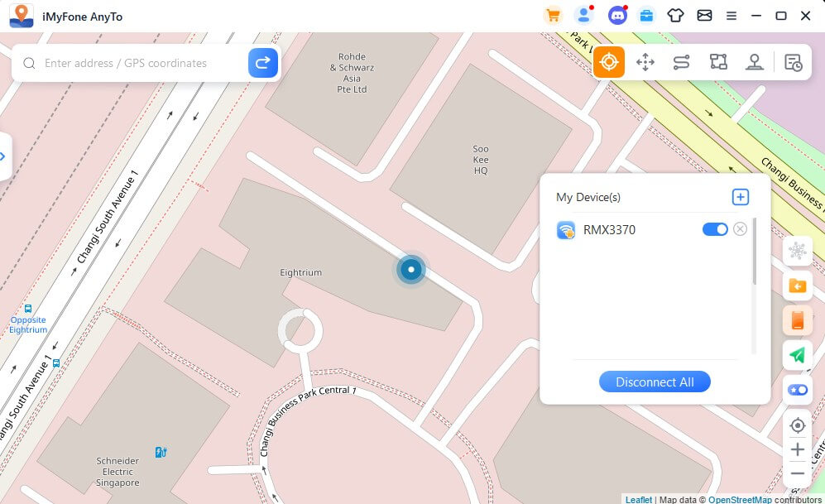The width and height of the screenshot is (825, 504).
Task: Click the Schneider Electric Singapore label
Action: tap(118, 472)
